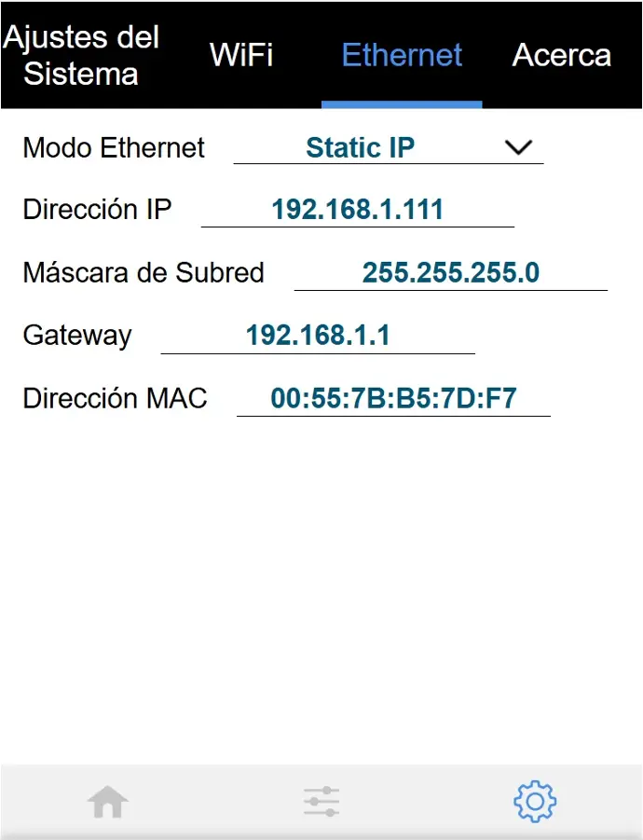Open the sliders controls icon
Image resolution: width=643 pixels, height=840 pixels.
click(321, 802)
